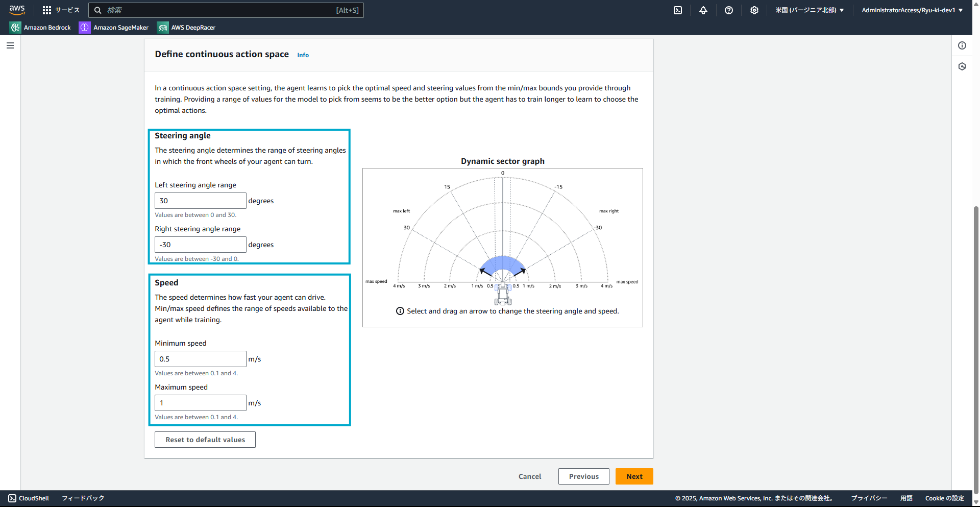Click the サービス menu label

[67, 10]
